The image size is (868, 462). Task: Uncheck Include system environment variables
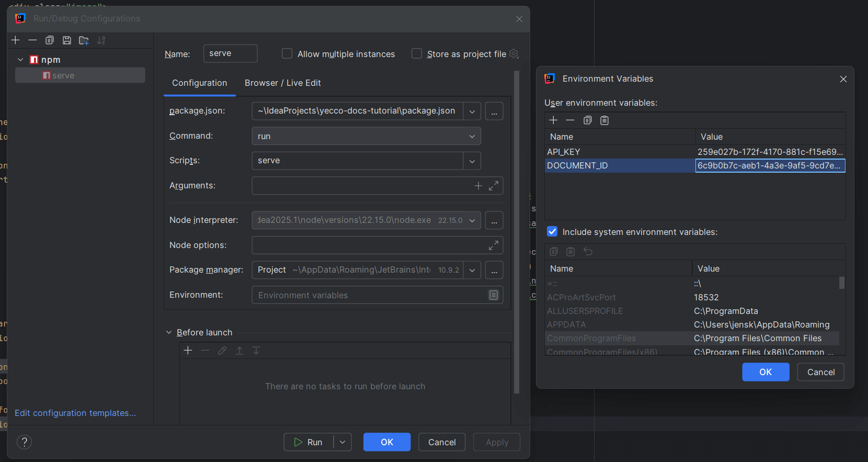552,231
